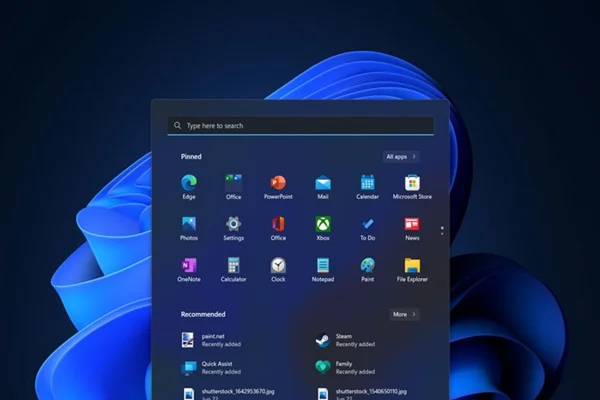Open the Mail app
The width and height of the screenshot is (600, 400).
[x=323, y=183]
